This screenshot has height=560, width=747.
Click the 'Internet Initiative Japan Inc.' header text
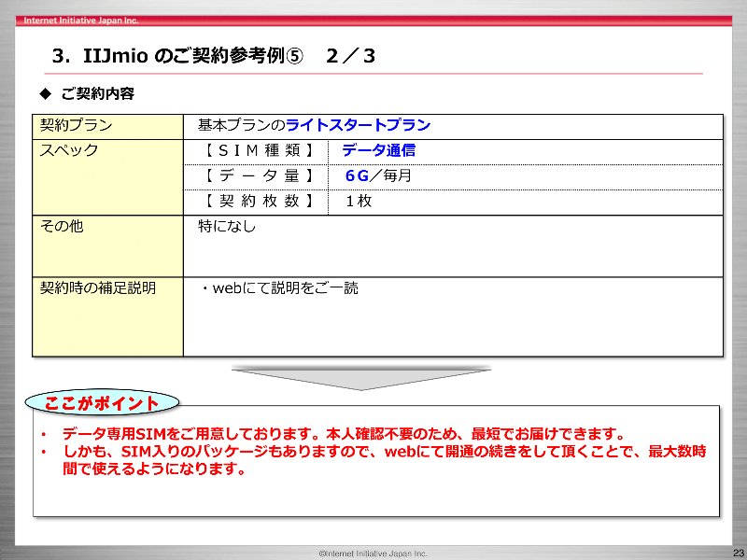click(x=81, y=21)
